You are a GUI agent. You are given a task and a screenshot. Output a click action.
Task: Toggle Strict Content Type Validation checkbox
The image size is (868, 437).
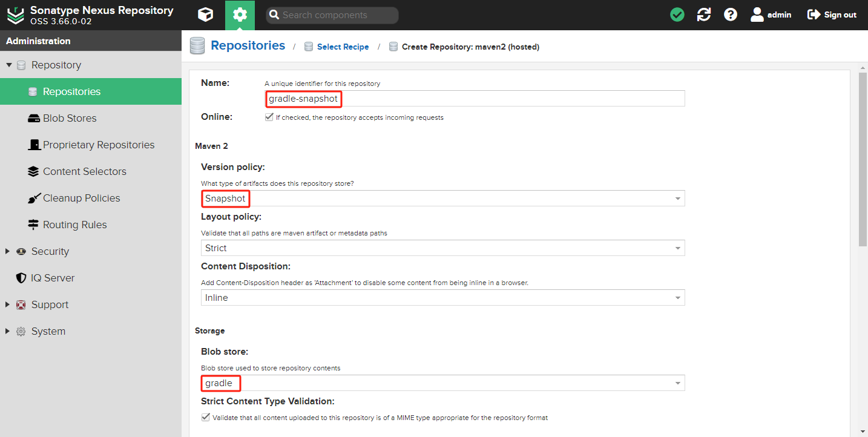205,418
